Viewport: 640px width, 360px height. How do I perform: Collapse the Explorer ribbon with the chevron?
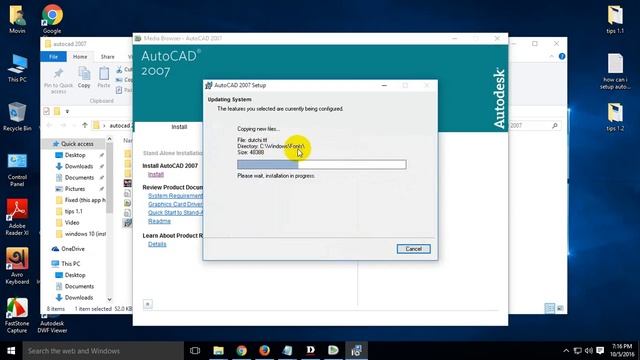point(551,56)
